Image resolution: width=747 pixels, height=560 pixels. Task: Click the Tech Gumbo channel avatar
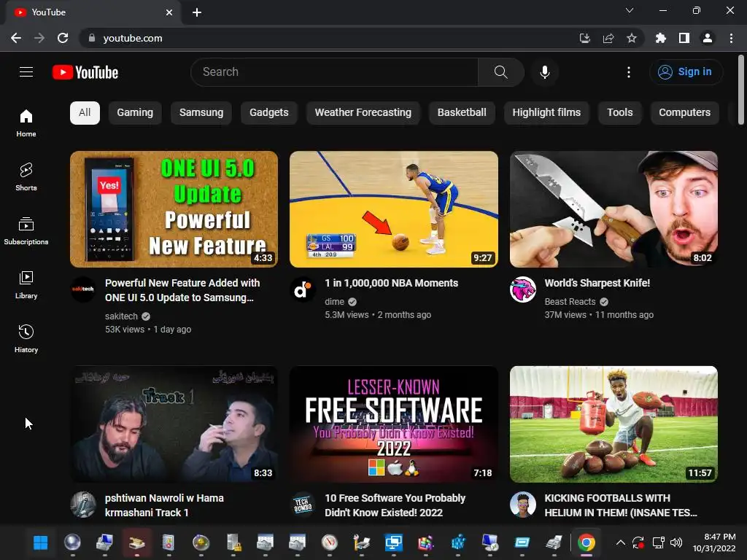[x=303, y=505]
